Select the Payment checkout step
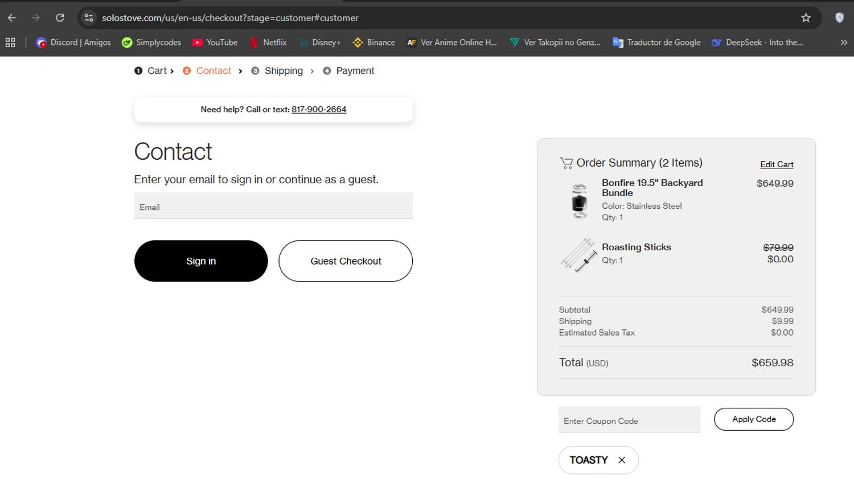Image resolution: width=854 pixels, height=504 pixels. [348, 71]
